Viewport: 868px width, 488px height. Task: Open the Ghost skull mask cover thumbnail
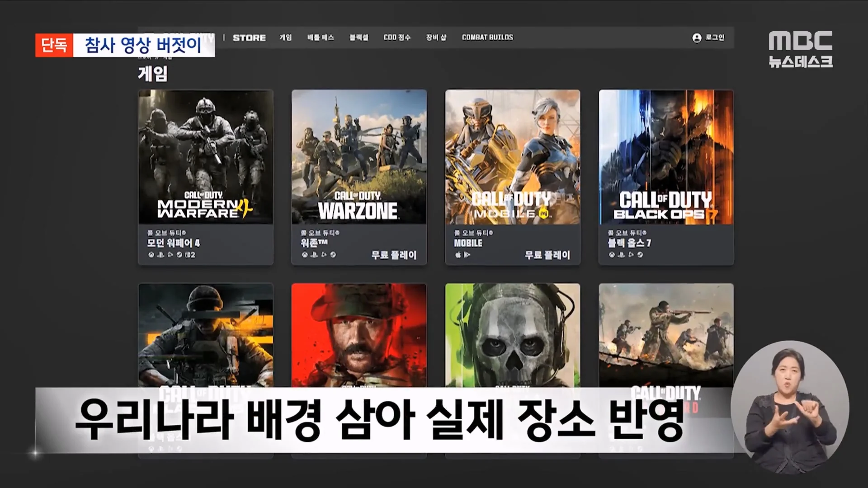point(513,335)
